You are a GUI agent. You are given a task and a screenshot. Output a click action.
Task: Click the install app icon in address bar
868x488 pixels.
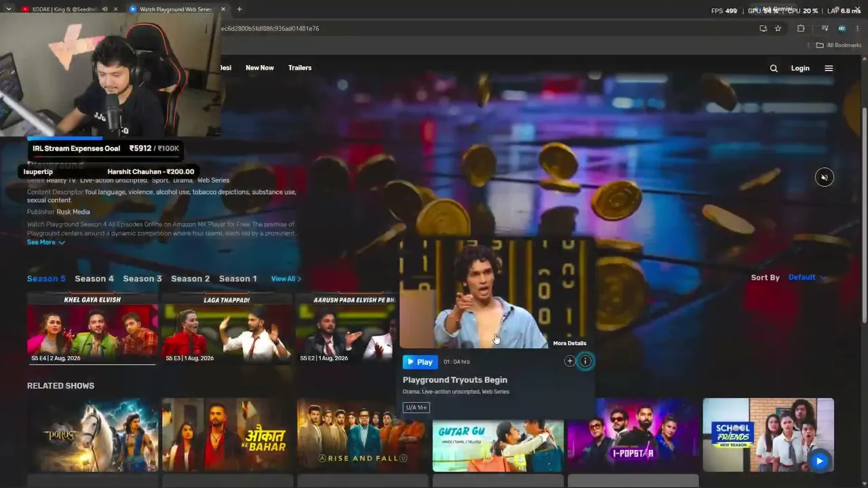pos(763,28)
